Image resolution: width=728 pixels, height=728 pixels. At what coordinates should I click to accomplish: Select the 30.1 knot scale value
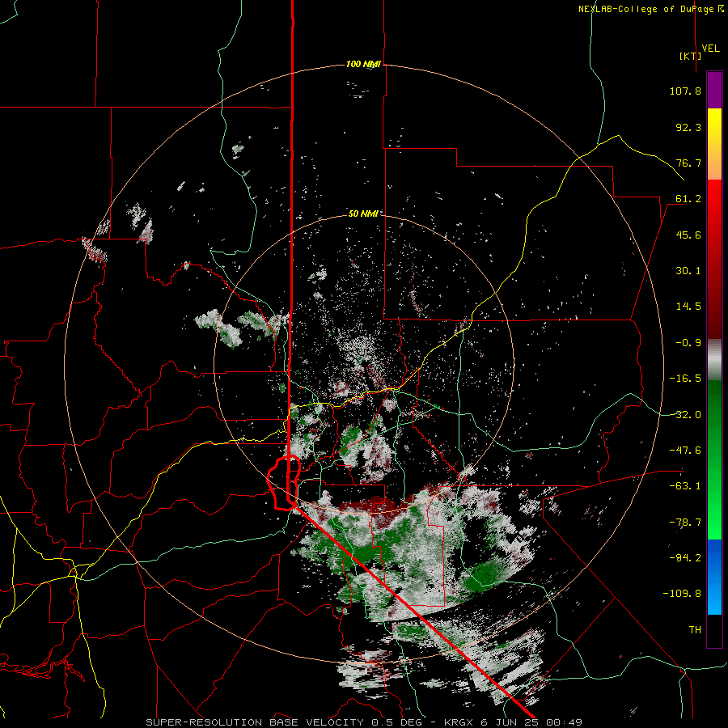(x=688, y=271)
